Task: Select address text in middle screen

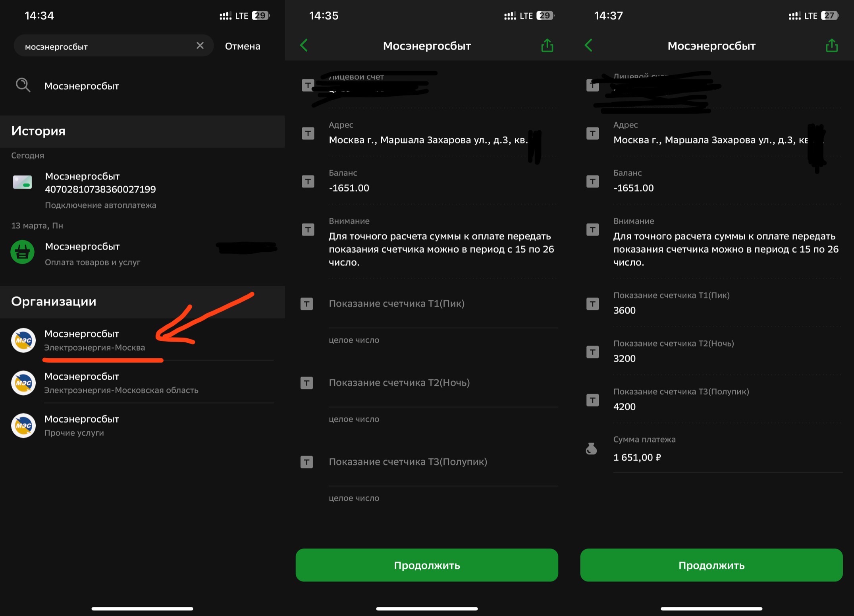Action: [428, 140]
